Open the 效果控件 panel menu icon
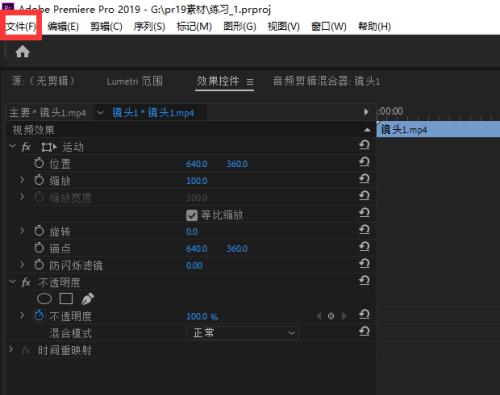This screenshot has width=500, height=395. coord(250,82)
